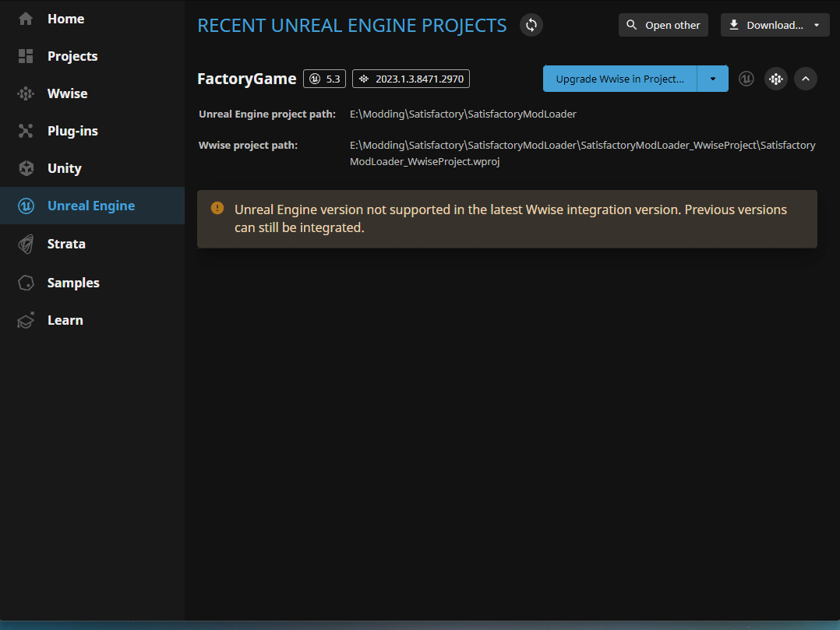Open FactoryGame in Unreal Engine via round icon
This screenshot has width=840, height=630.
point(746,79)
